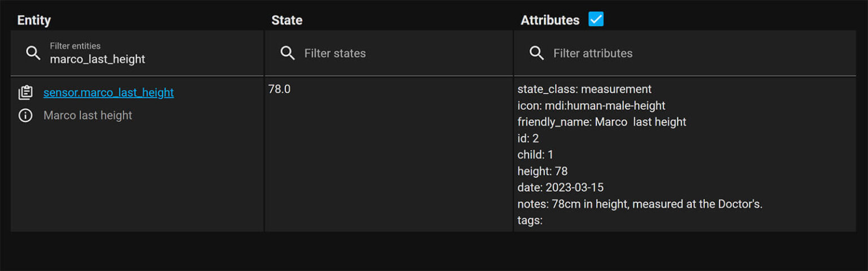
Task: Click the height: 78 attribute line
Action: coord(542,171)
